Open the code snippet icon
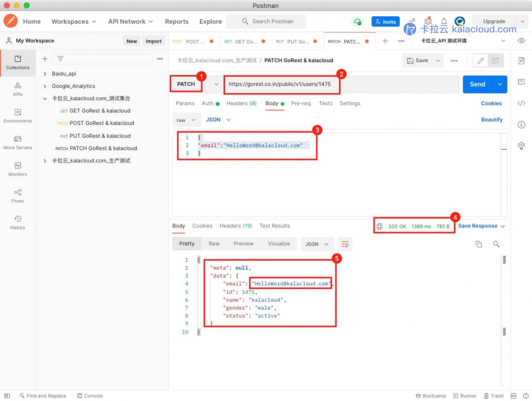Screen dimensions: 532x401 521,103
